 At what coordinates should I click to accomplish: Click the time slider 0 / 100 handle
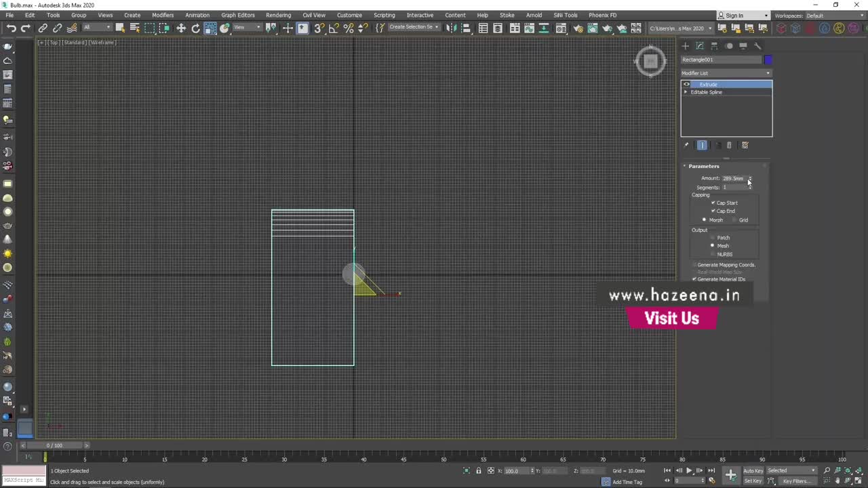(x=54, y=445)
